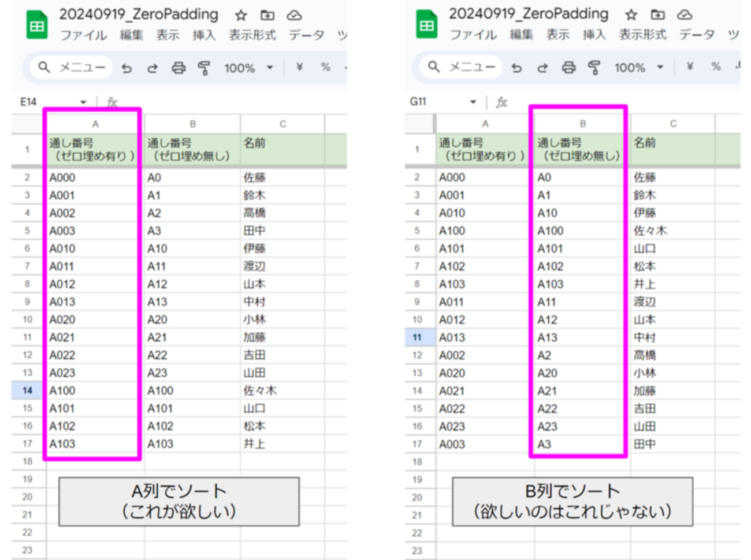
Task: Select cell 田中 in the G11 window
Action: (x=673, y=444)
